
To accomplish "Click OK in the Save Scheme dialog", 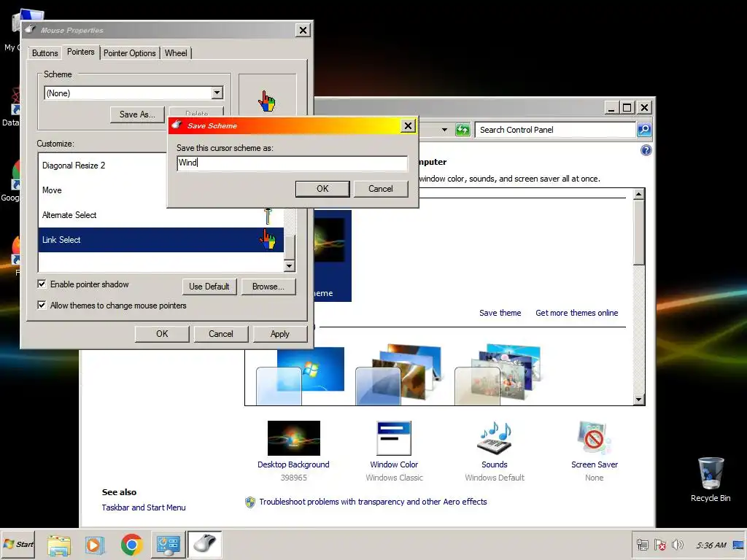I will coord(322,189).
